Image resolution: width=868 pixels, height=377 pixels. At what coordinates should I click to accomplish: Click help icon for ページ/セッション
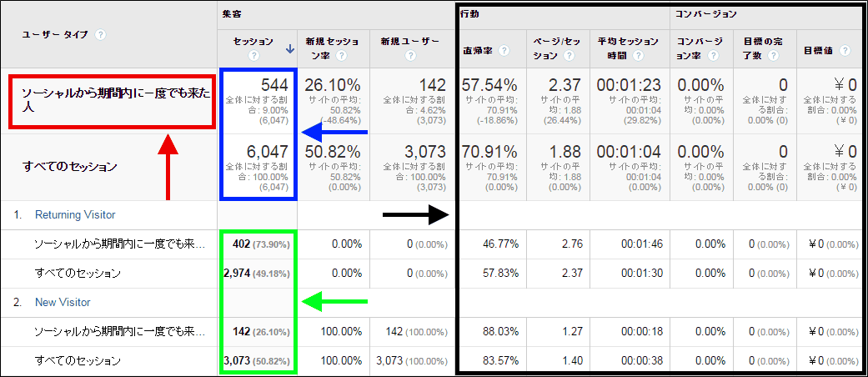(x=569, y=56)
